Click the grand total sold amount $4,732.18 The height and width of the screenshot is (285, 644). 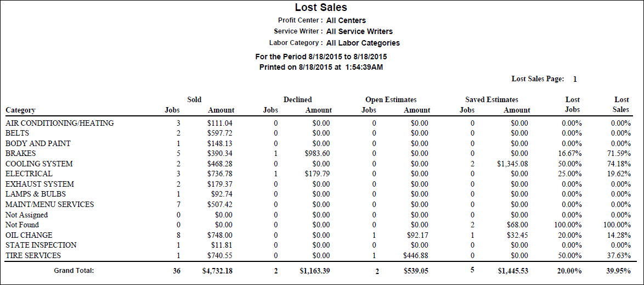[216, 271]
